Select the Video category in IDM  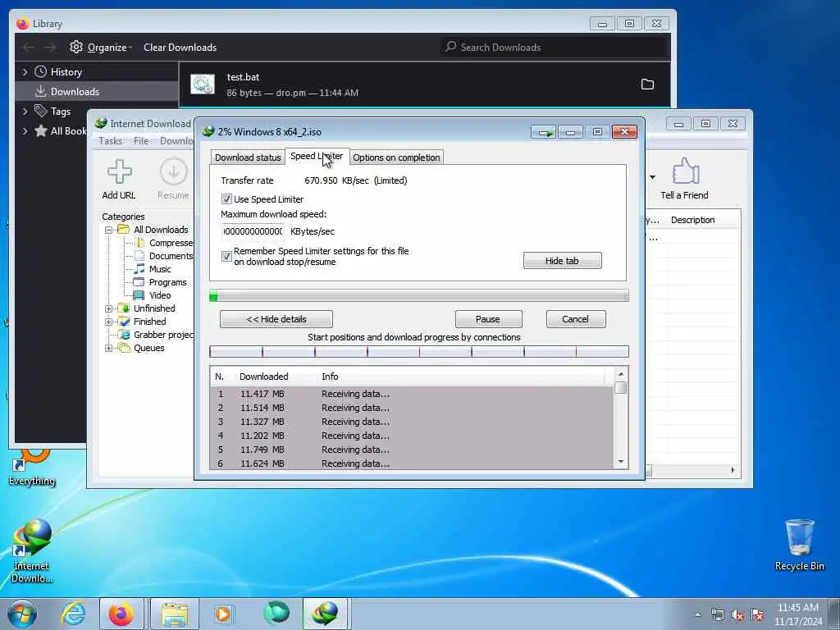point(160,295)
